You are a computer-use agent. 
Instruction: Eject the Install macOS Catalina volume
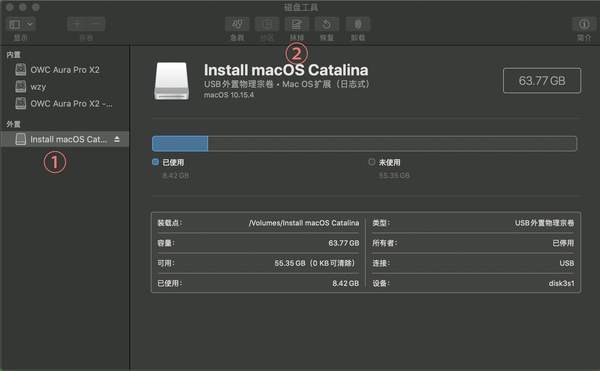click(117, 139)
